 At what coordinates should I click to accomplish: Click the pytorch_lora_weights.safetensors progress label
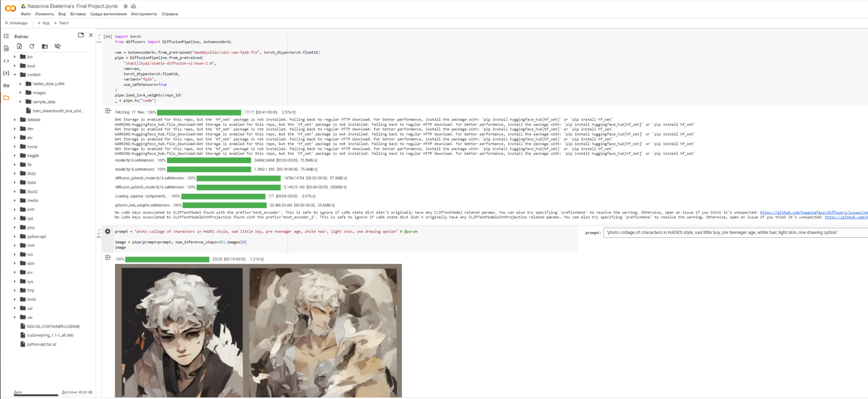tap(143, 205)
